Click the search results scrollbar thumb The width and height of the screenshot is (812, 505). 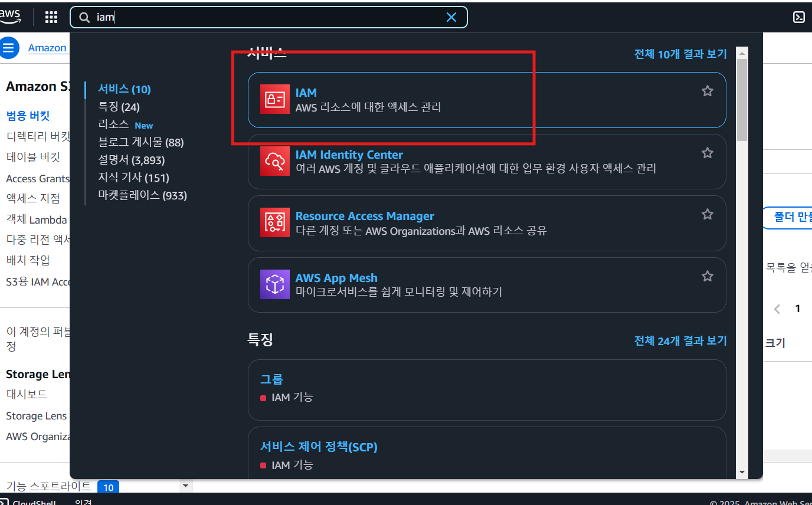(742, 99)
